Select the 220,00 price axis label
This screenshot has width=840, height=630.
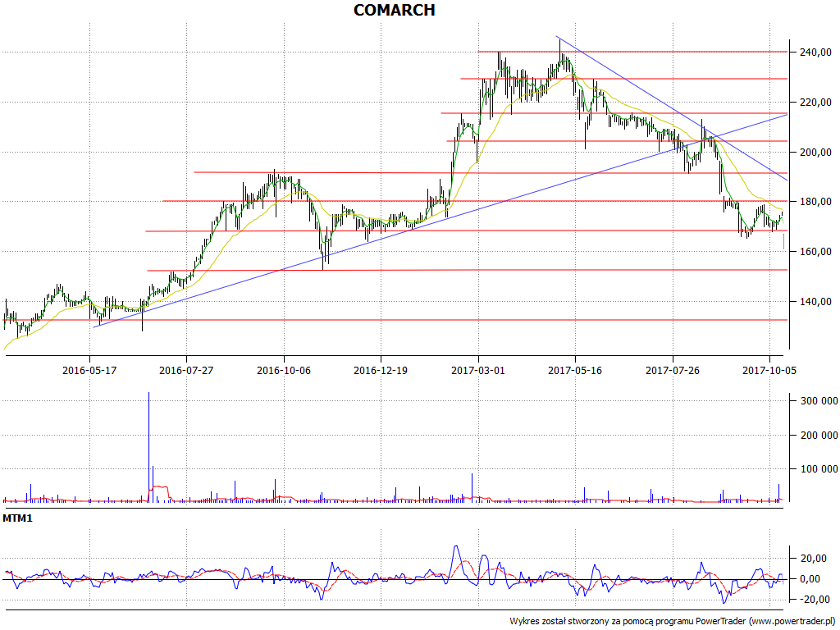(x=816, y=102)
